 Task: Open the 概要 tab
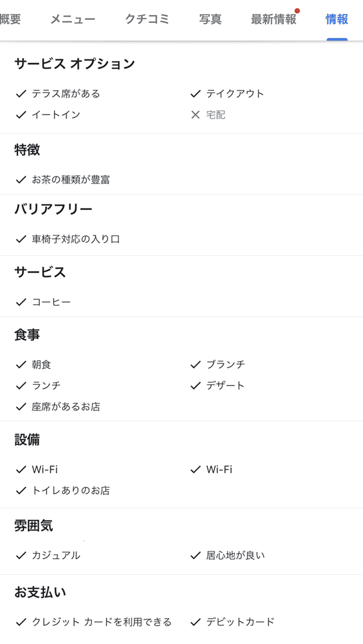[x=10, y=19]
